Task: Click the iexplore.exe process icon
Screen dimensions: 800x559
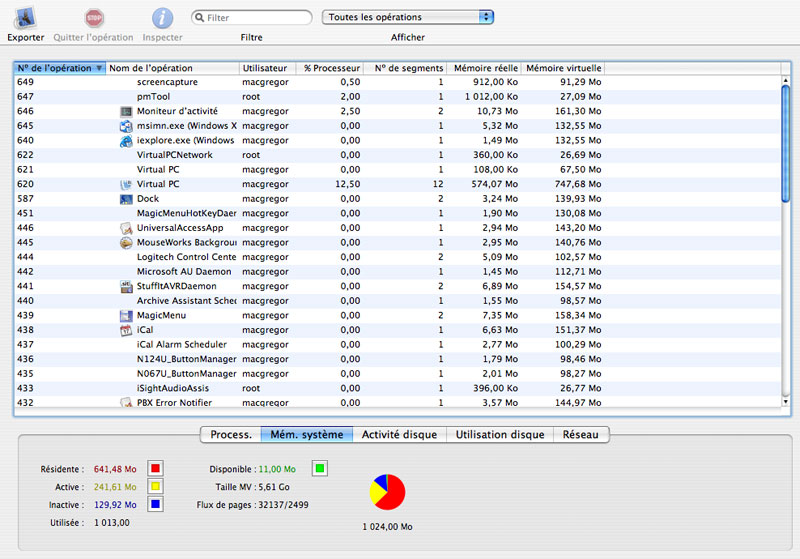Action: 126,141
